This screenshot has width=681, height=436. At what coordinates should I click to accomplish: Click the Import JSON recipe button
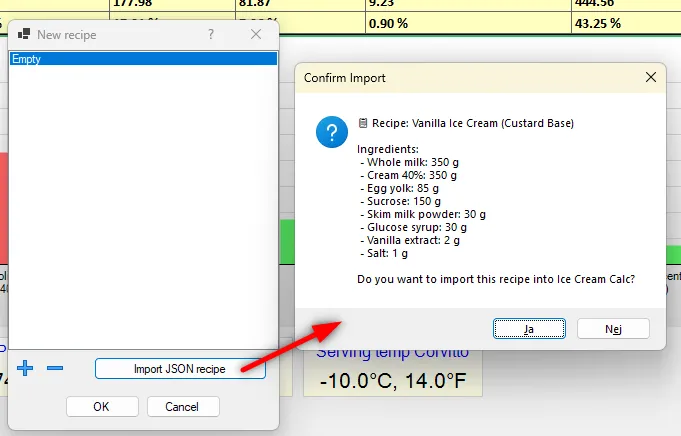tap(180, 369)
